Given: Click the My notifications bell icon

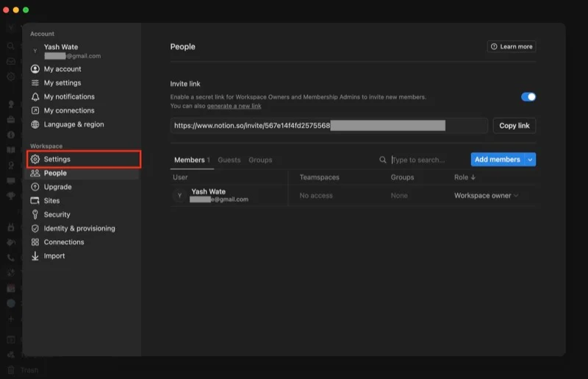Looking at the screenshot, I should pos(35,97).
